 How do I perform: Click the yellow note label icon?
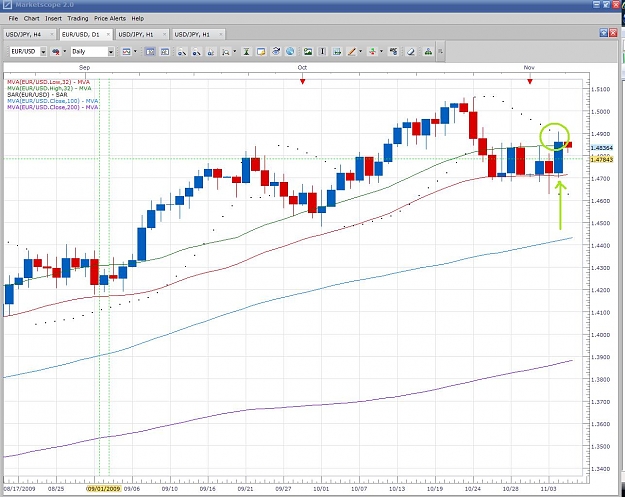[261, 51]
